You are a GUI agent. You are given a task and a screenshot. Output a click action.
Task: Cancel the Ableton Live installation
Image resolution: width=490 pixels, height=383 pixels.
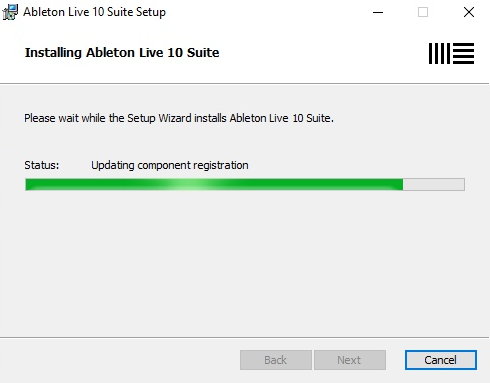click(441, 360)
